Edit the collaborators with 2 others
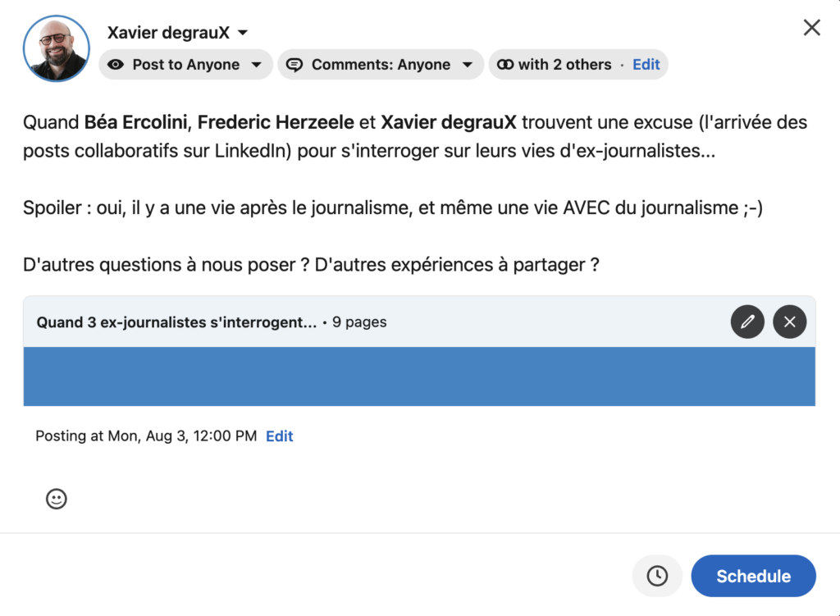Image resolution: width=840 pixels, height=616 pixels. [x=646, y=65]
